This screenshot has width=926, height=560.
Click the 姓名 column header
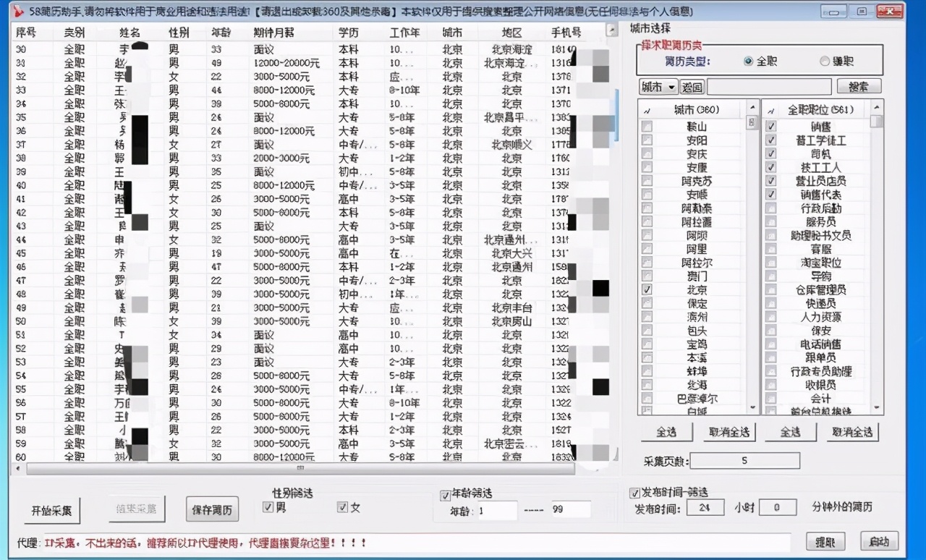coord(129,33)
